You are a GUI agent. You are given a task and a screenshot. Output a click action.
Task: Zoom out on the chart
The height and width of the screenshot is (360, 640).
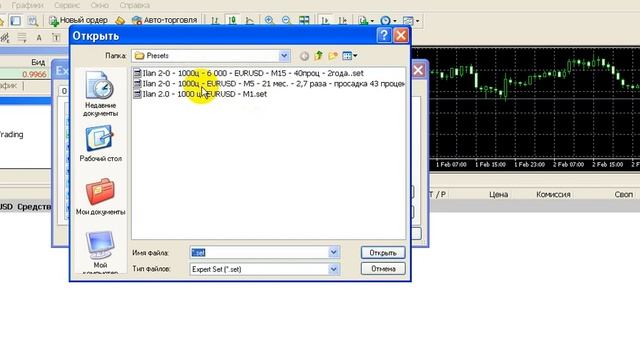point(287,20)
